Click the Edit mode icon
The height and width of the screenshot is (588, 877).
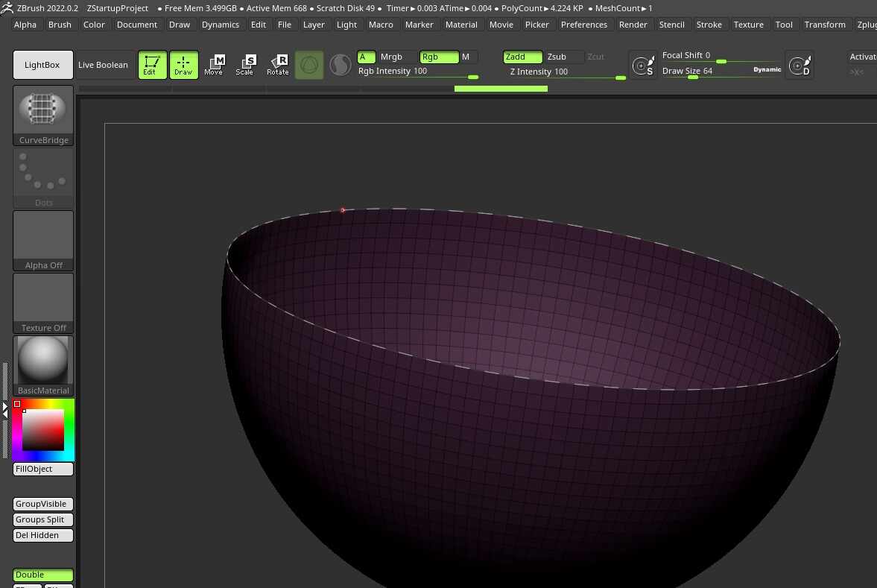point(152,65)
